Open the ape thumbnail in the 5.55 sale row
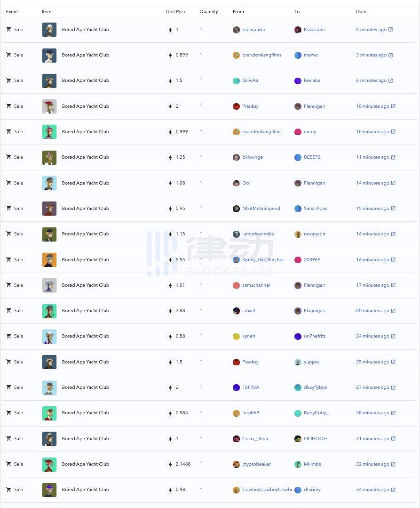Viewport: 420px width, 508px height. tap(49, 260)
